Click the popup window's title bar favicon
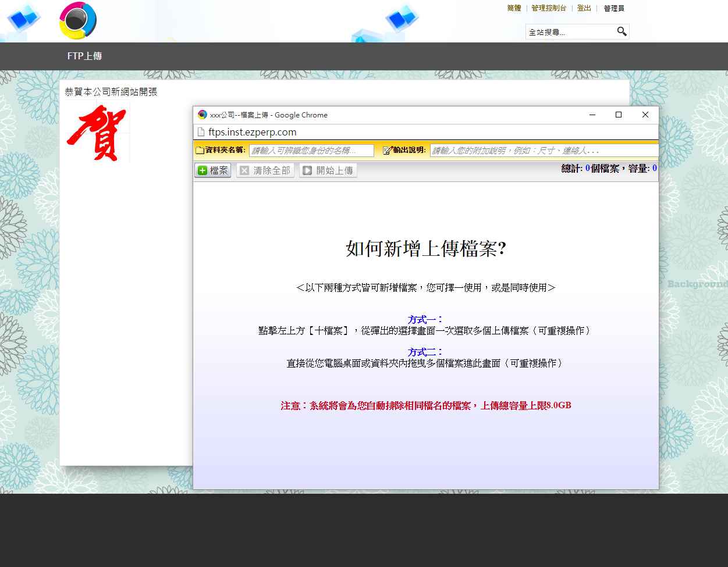This screenshot has width=728, height=567. pyautogui.click(x=203, y=115)
